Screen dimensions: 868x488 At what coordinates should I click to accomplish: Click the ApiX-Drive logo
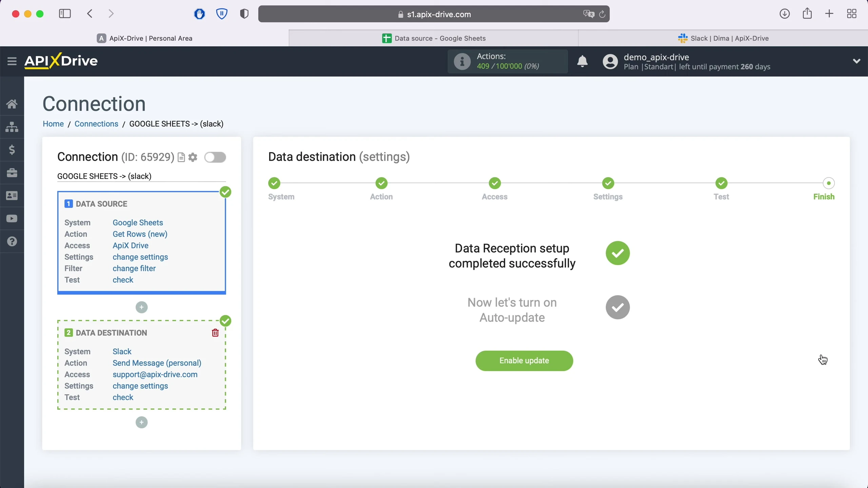click(61, 61)
